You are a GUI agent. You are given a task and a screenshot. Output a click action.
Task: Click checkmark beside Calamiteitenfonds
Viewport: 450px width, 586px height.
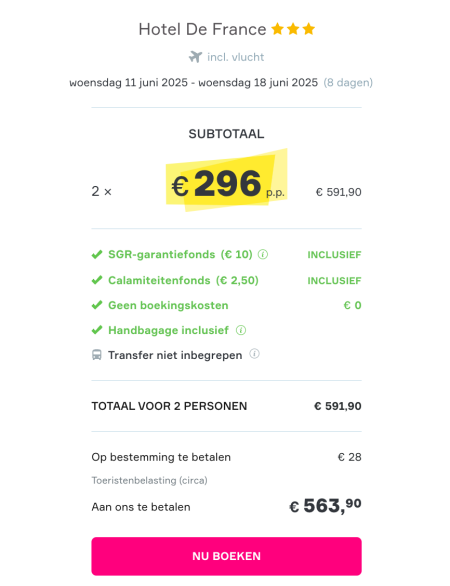[x=97, y=280]
